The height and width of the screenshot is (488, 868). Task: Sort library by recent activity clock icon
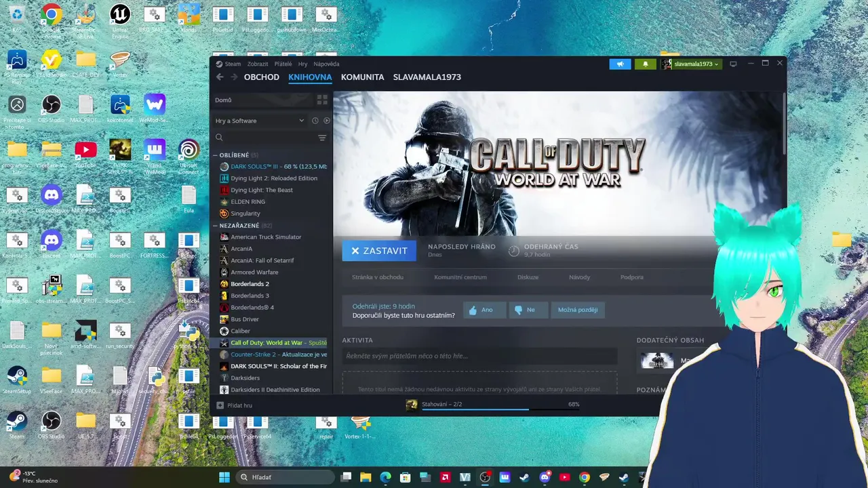point(315,121)
